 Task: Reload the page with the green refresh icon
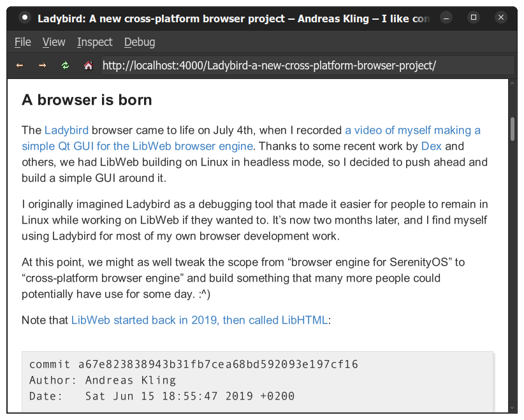(65, 66)
